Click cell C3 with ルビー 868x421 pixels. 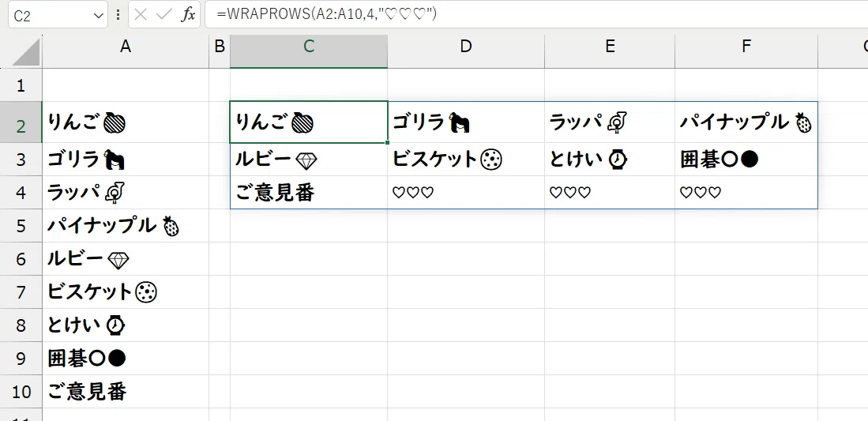[x=309, y=160]
